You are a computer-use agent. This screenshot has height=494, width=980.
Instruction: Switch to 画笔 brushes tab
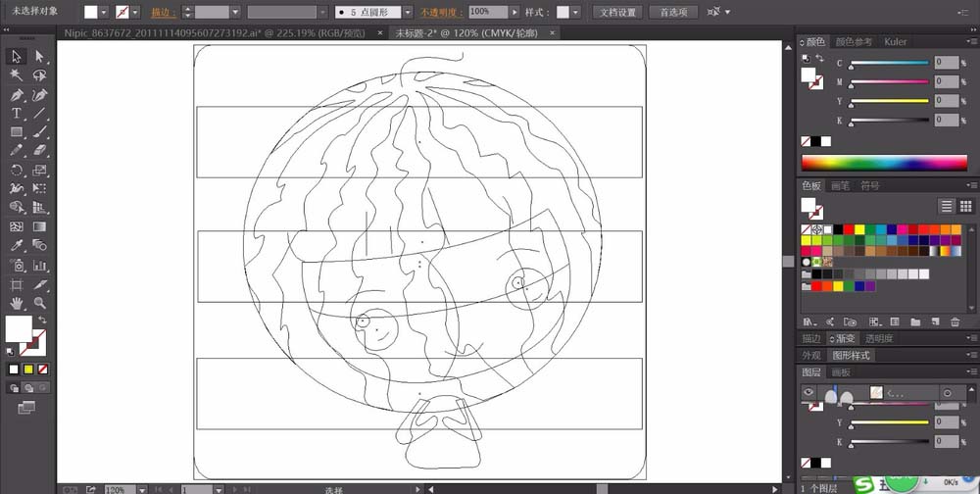tap(841, 185)
